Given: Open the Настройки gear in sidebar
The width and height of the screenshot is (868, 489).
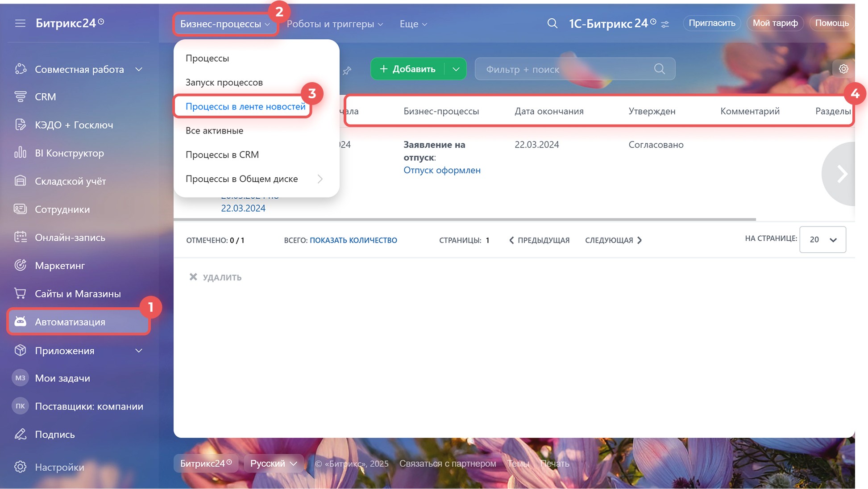Looking at the screenshot, I should tap(20, 467).
